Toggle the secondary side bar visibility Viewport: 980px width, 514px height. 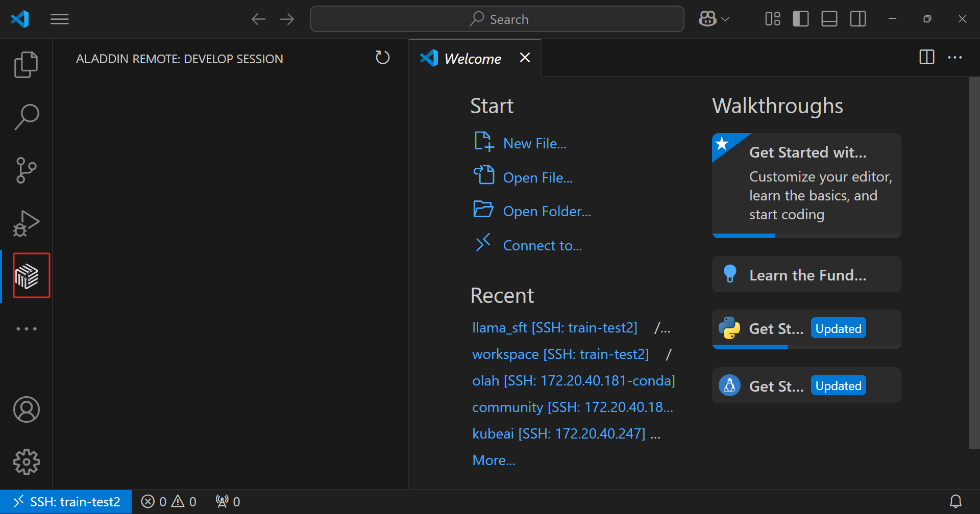point(857,19)
